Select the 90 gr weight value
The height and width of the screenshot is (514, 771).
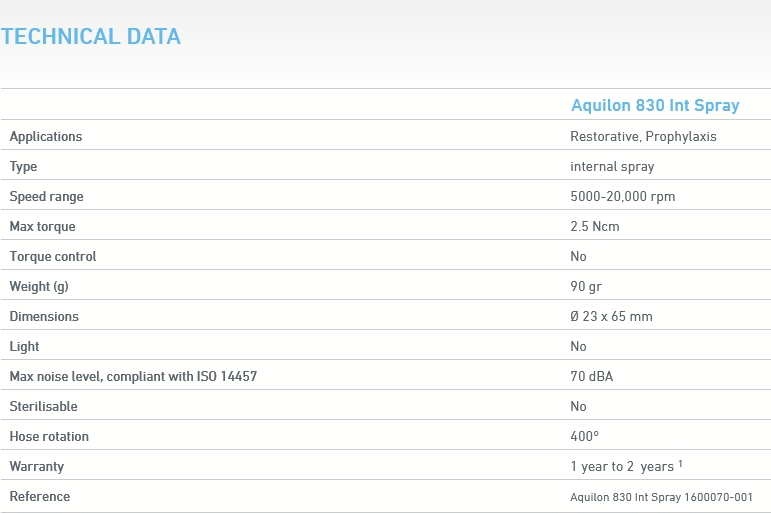click(x=586, y=286)
